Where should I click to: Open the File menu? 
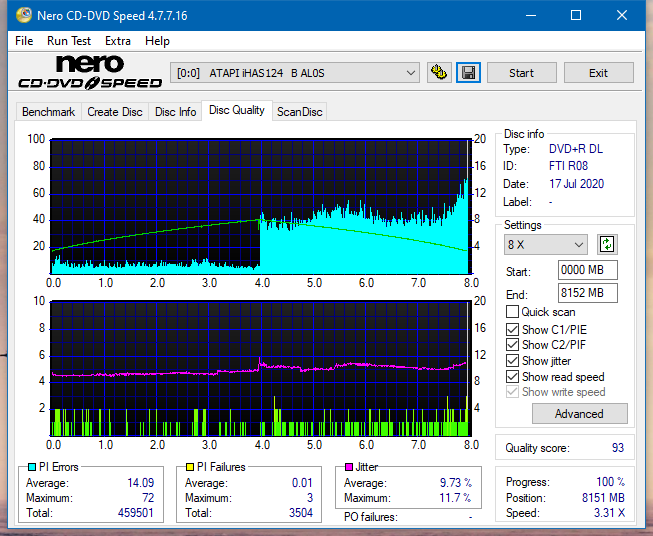pos(24,41)
